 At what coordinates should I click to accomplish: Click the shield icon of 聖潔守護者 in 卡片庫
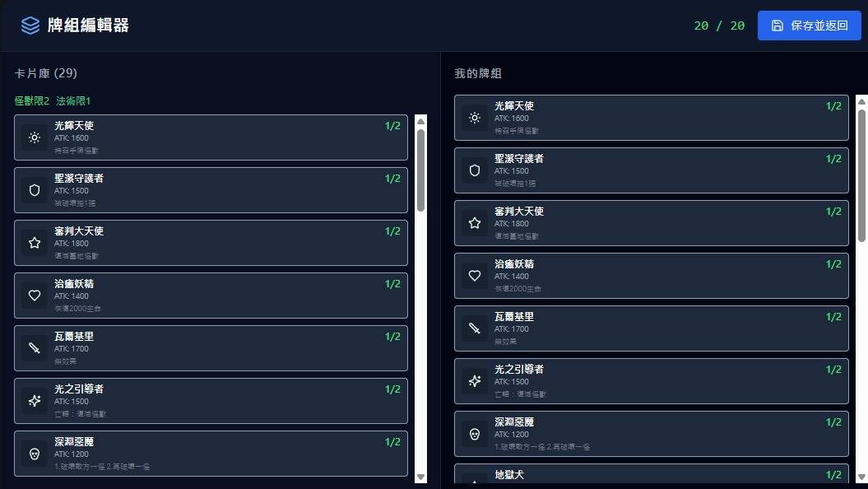point(35,190)
